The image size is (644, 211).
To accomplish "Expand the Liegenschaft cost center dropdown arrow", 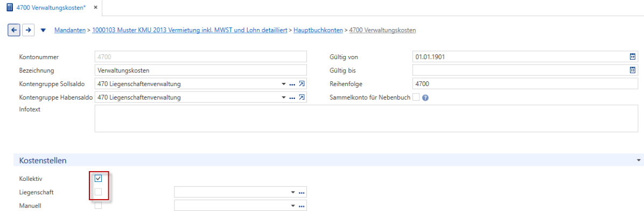I will pos(293,192).
